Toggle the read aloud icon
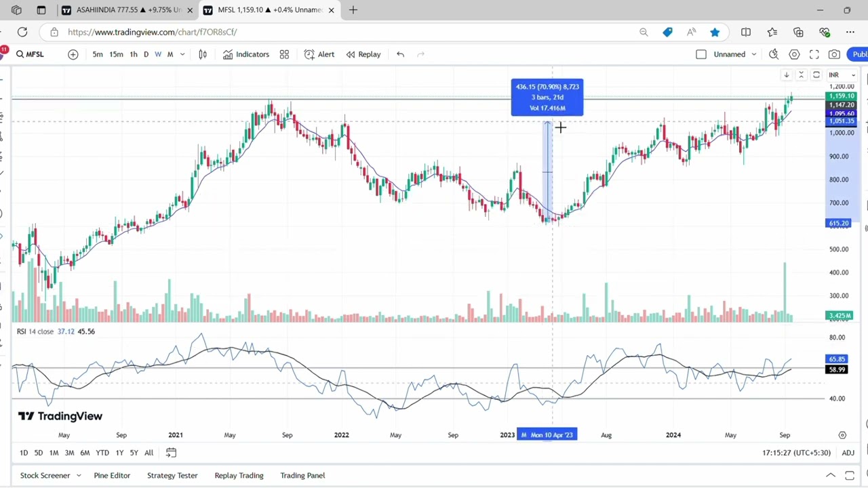Image resolution: width=868 pixels, height=488 pixels. pos(691,32)
